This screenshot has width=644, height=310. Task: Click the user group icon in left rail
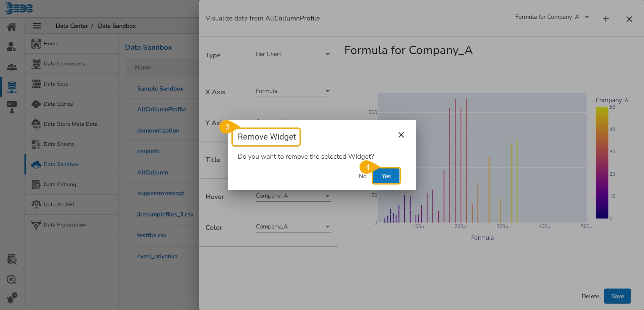[12, 67]
